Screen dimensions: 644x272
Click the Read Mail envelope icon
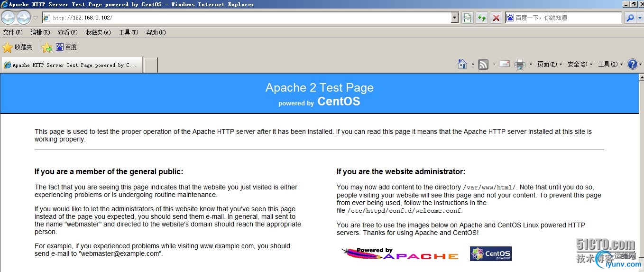tap(505, 64)
